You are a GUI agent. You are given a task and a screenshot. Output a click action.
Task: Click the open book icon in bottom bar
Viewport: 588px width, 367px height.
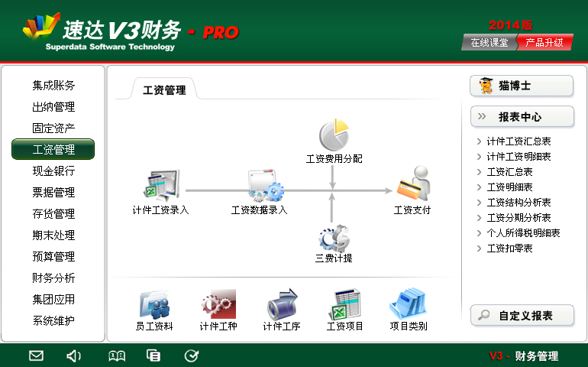[x=117, y=356]
